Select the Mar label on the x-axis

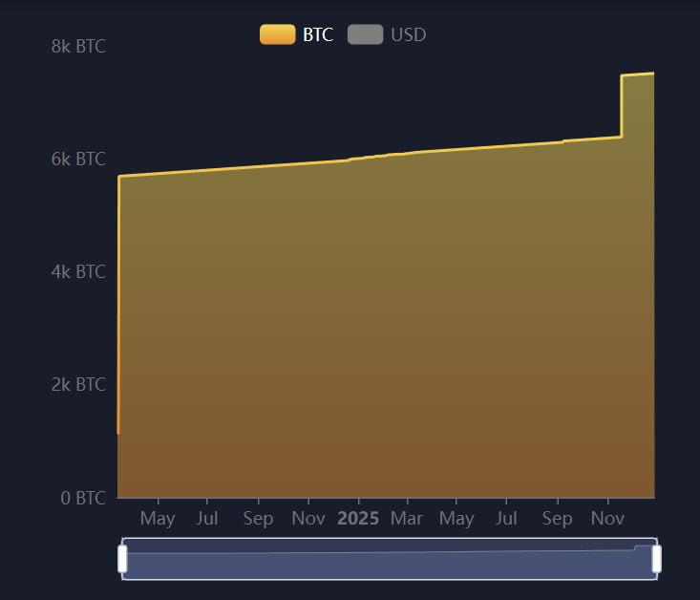[407, 519]
